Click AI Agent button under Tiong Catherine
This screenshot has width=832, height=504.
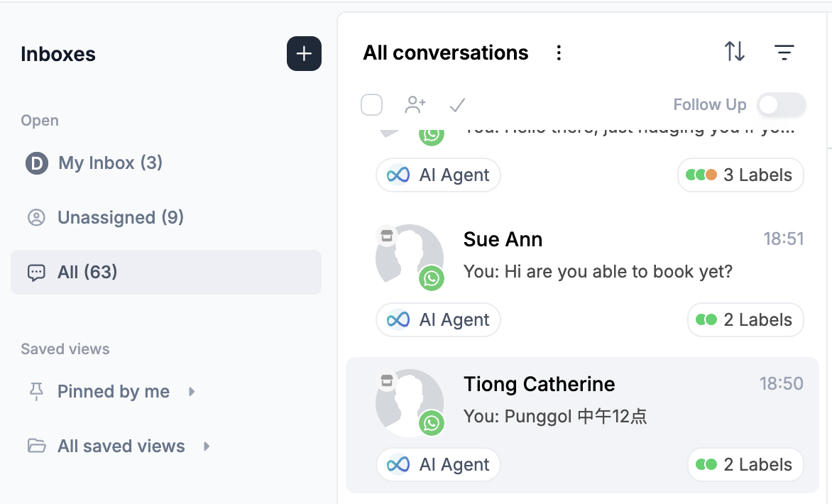click(438, 465)
